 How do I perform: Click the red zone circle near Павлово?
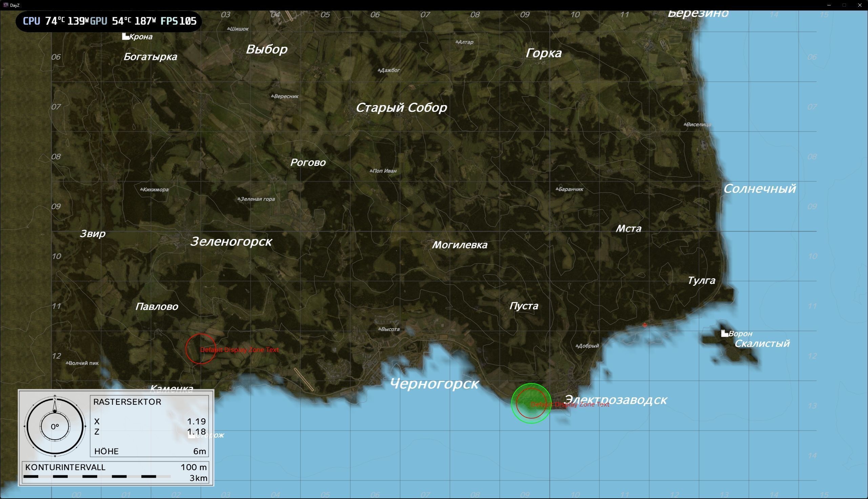tap(201, 349)
